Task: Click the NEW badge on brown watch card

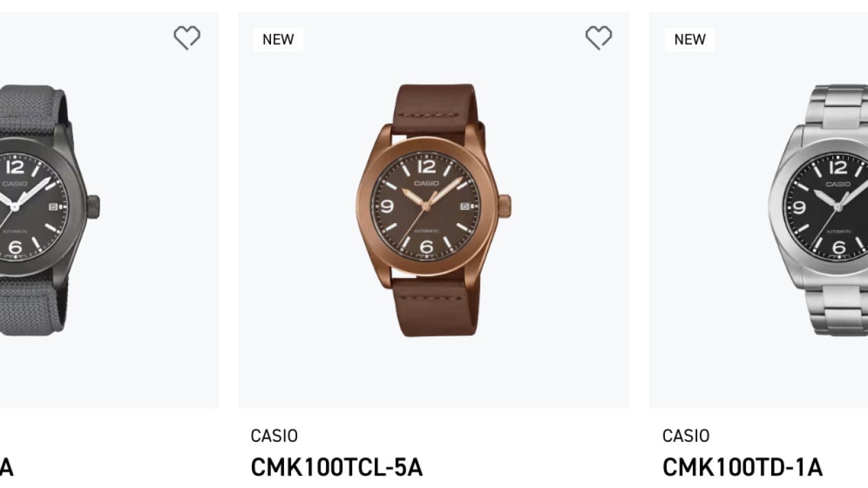Action: (x=278, y=40)
